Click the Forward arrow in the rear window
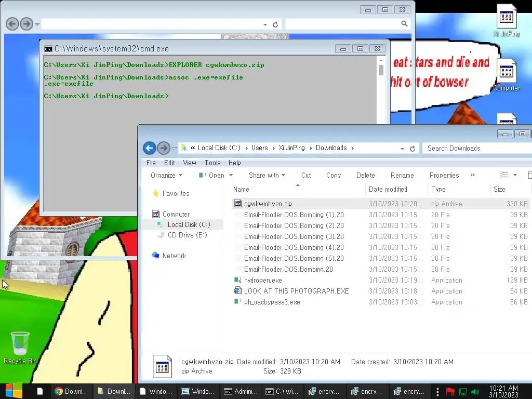The image size is (532, 399). [x=26, y=24]
